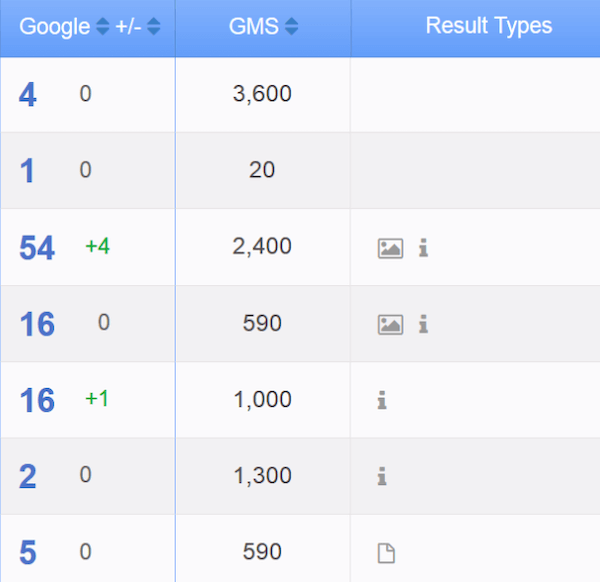Screen dimensions: 600x582
Task: Click the image result icon in 2,400 row
Action: (390, 248)
